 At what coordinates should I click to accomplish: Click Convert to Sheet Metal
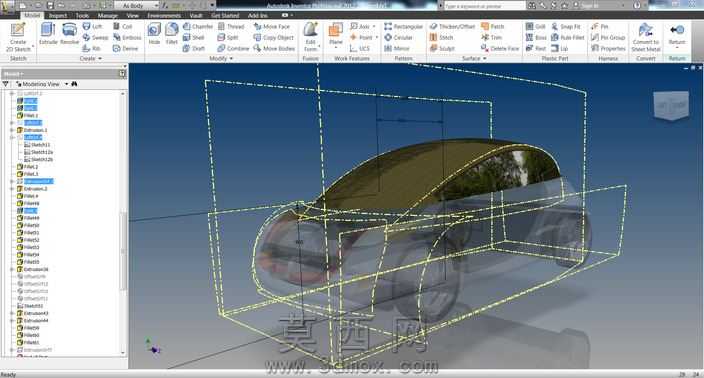(646, 37)
